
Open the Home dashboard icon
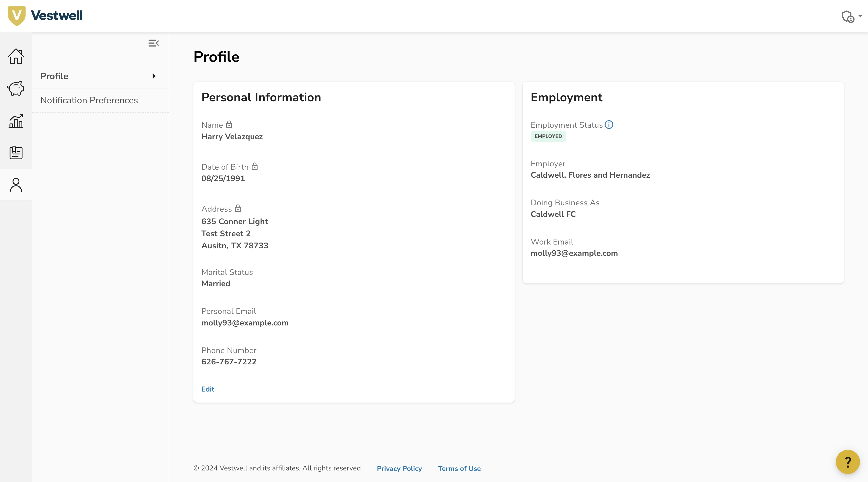coord(16,57)
